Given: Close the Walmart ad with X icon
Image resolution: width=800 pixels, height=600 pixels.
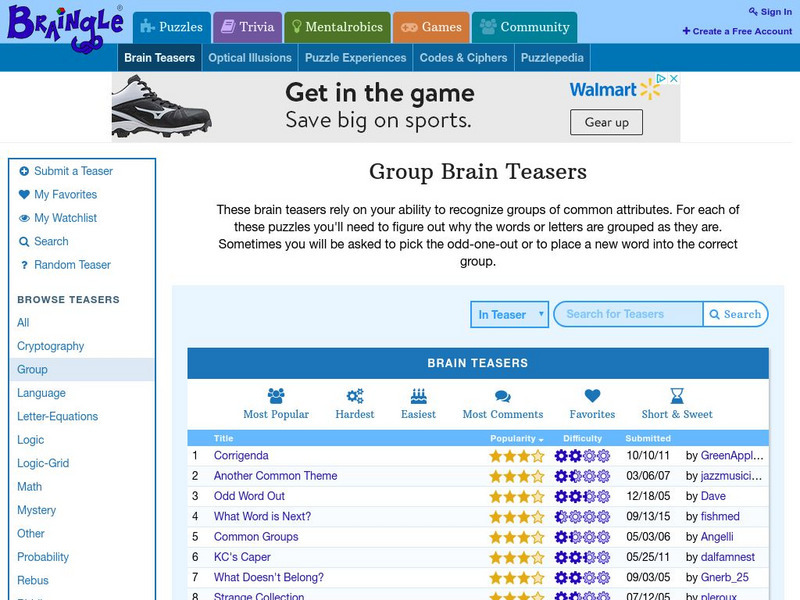Looking at the screenshot, I should tap(674, 79).
